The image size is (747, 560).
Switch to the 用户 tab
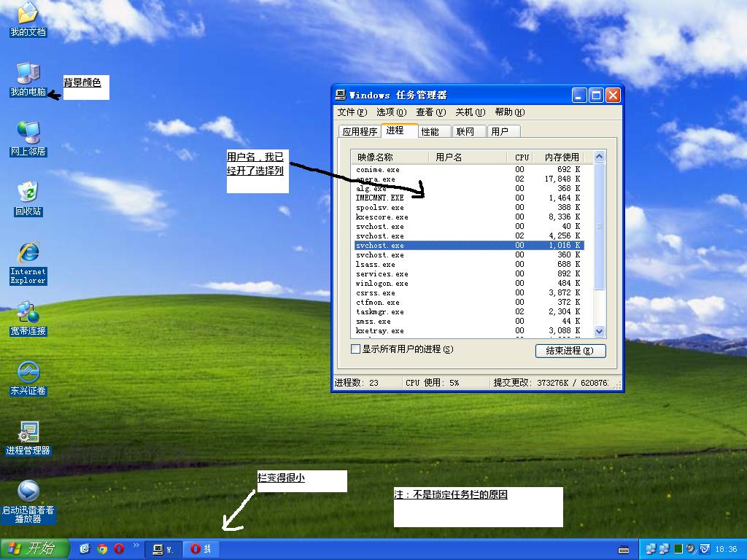pos(504,131)
